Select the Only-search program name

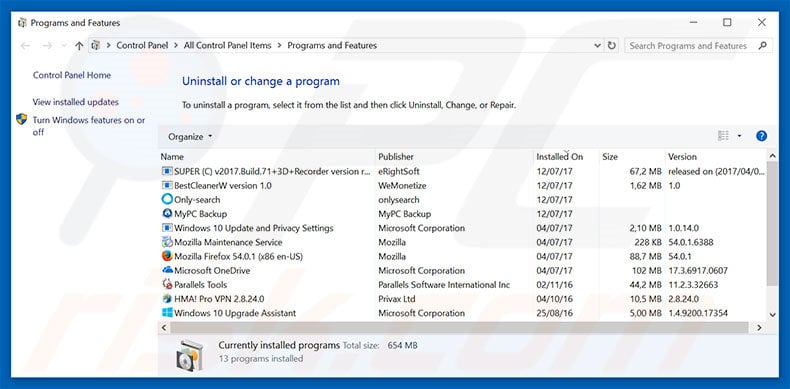pos(197,200)
